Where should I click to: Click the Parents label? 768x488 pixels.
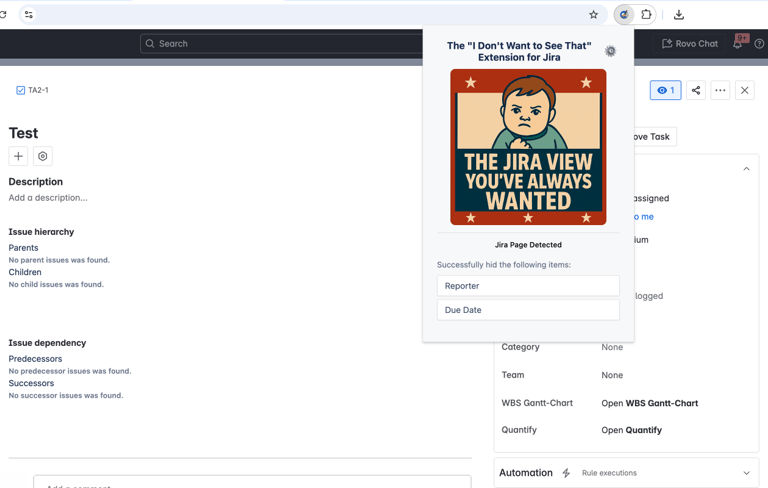pos(23,248)
